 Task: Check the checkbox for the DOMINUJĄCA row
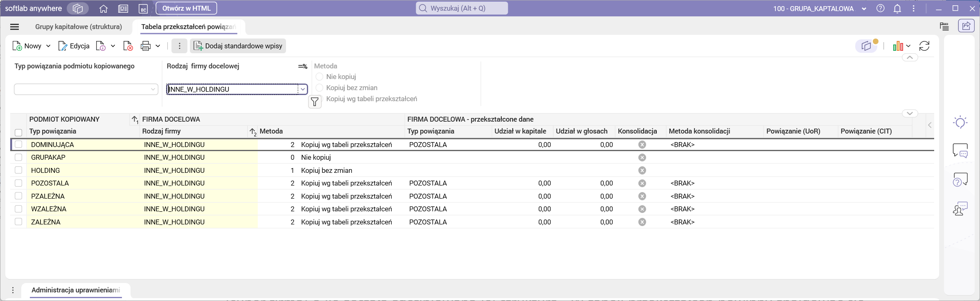tap(18, 145)
